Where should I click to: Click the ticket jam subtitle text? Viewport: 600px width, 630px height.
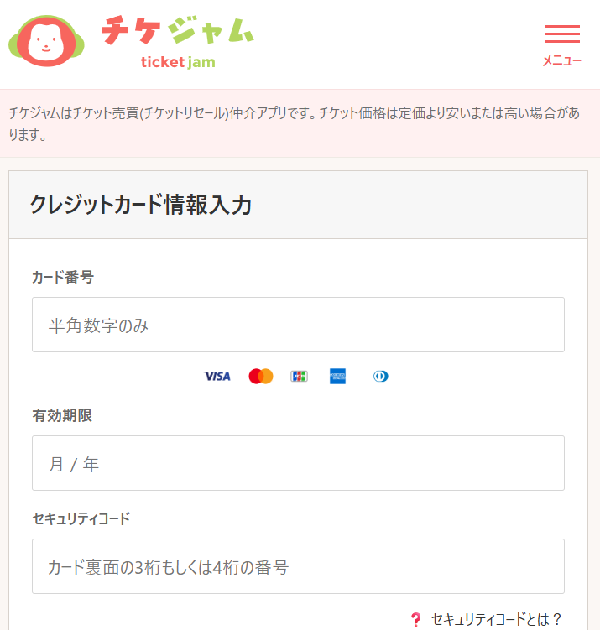click(x=178, y=62)
